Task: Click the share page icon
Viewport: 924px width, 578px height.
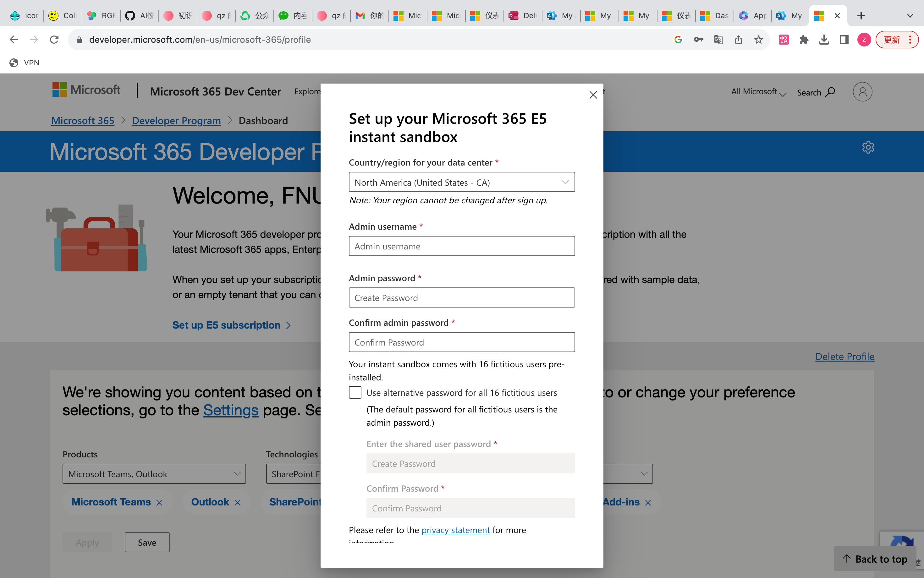Action: (738, 39)
